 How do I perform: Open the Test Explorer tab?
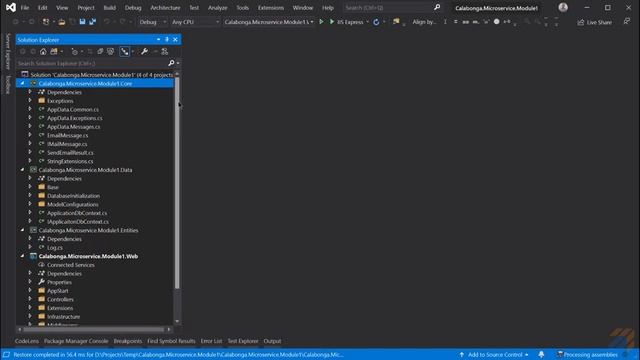(x=243, y=341)
